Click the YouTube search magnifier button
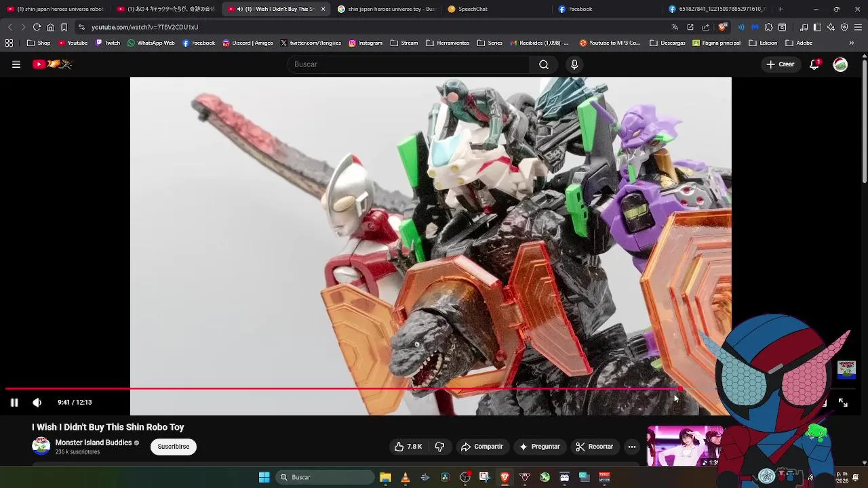The width and height of the screenshot is (868, 488). 544,64
